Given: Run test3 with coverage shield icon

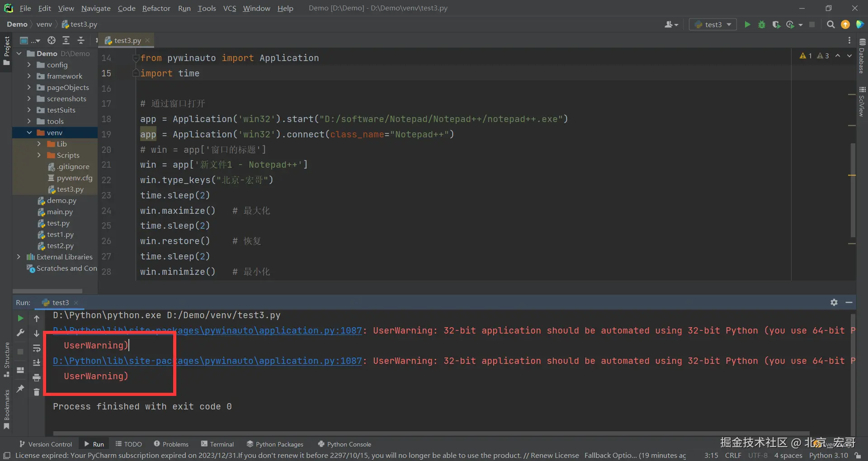Looking at the screenshot, I should (x=776, y=24).
